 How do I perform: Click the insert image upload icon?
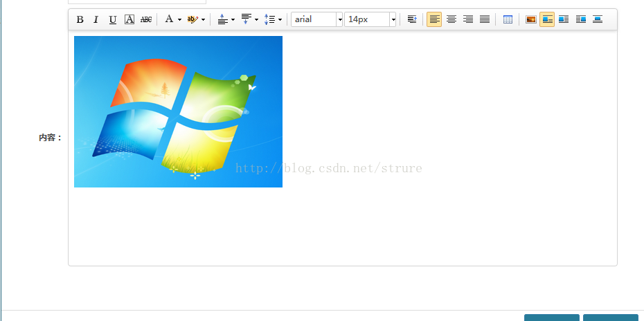(x=530, y=19)
